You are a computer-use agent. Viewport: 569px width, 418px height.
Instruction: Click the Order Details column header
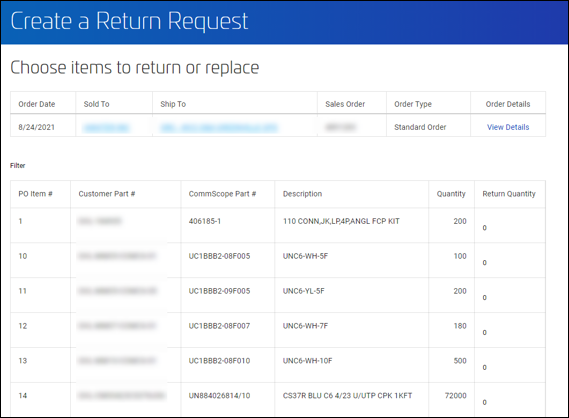[x=508, y=104]
